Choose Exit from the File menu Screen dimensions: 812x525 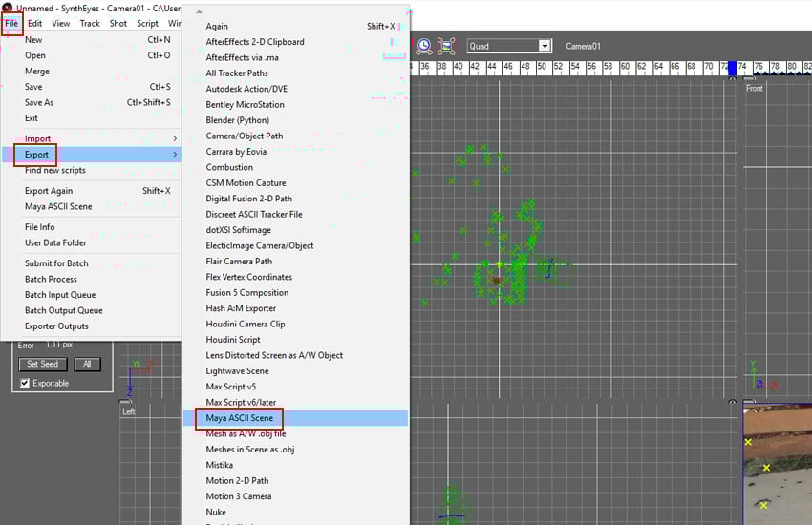click(x=92, y=118)
